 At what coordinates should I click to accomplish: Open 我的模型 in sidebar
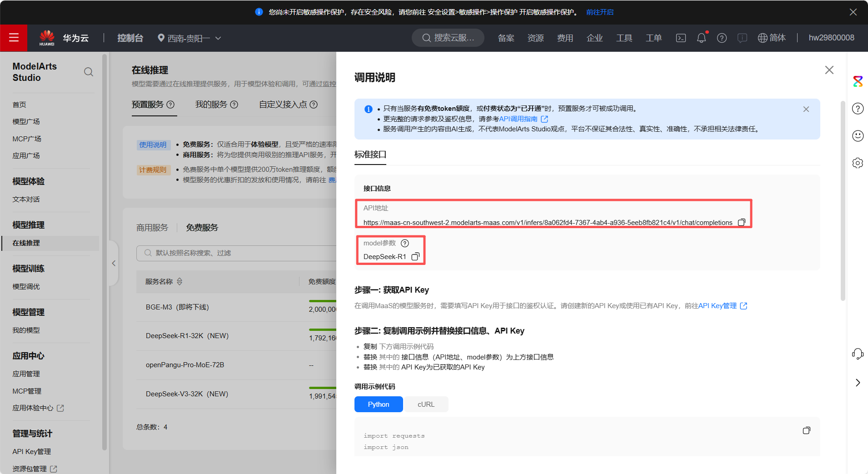click(26, 330)
